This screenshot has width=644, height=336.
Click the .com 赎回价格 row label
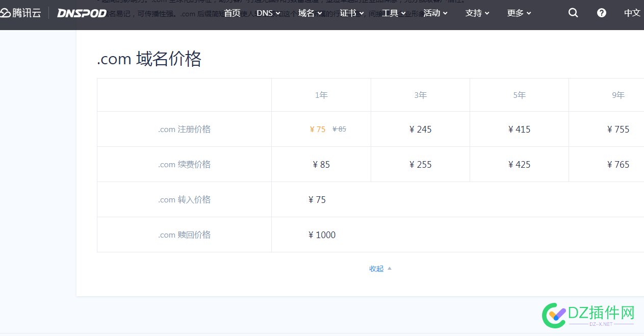pyautogui.click(x=184, y=235)
